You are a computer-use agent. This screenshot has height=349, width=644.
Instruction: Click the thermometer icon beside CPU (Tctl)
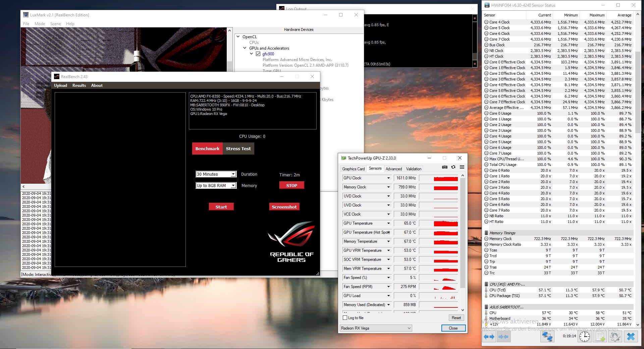point(486,290)
